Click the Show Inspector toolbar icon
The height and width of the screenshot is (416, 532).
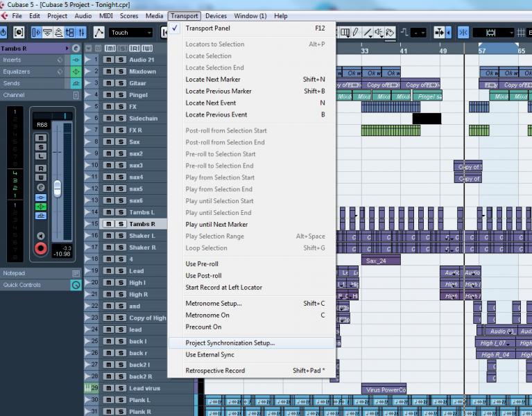coord(36,33)
